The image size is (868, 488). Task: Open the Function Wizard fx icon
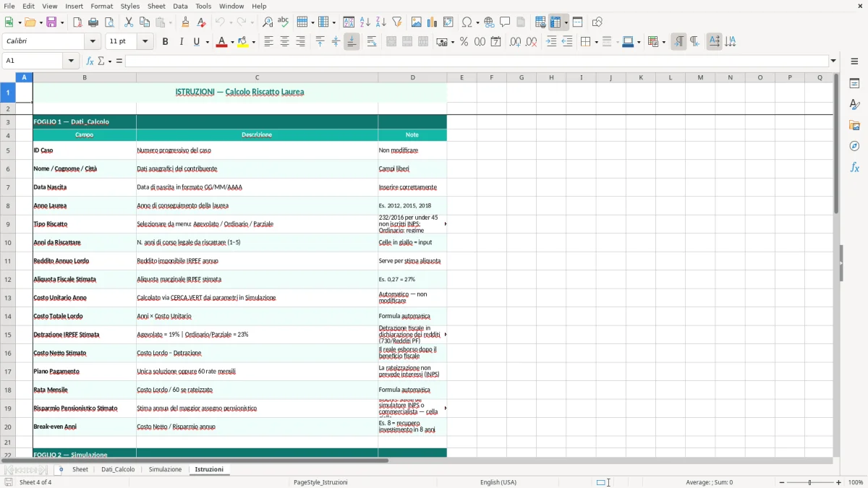(90, 61)
